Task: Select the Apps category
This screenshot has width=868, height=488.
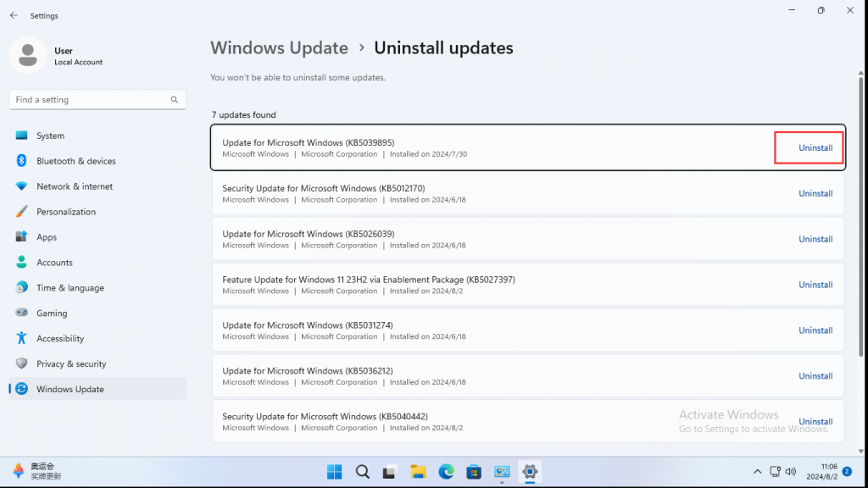Action: [x=97, y=237]
